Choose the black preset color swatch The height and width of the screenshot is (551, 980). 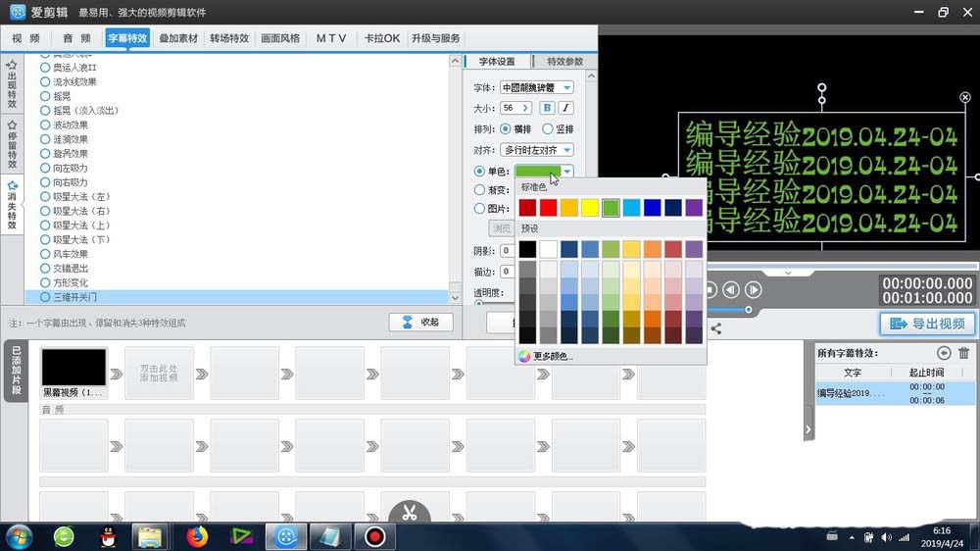pyautogui.click(x=527, y=249)
